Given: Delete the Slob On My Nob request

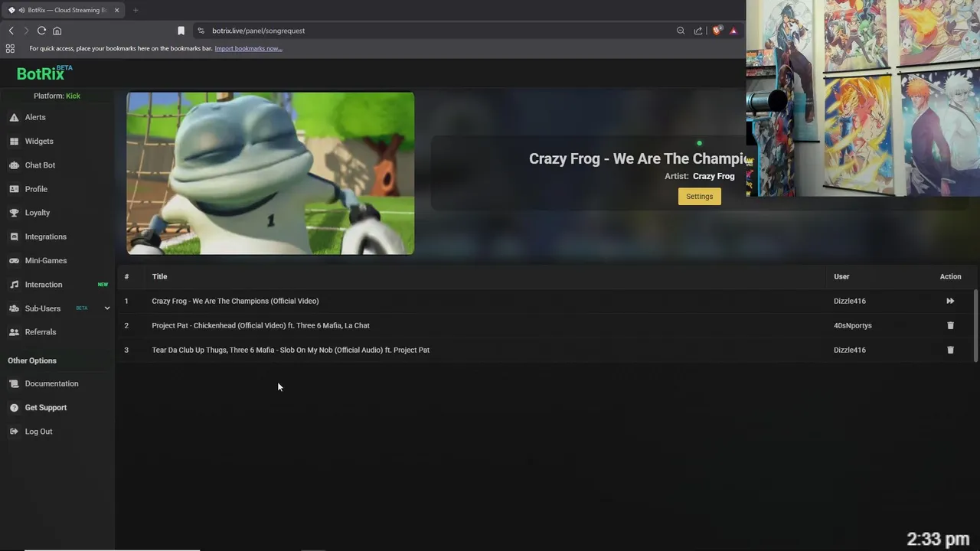Looking at the screenshot, I should coord(950,350).
